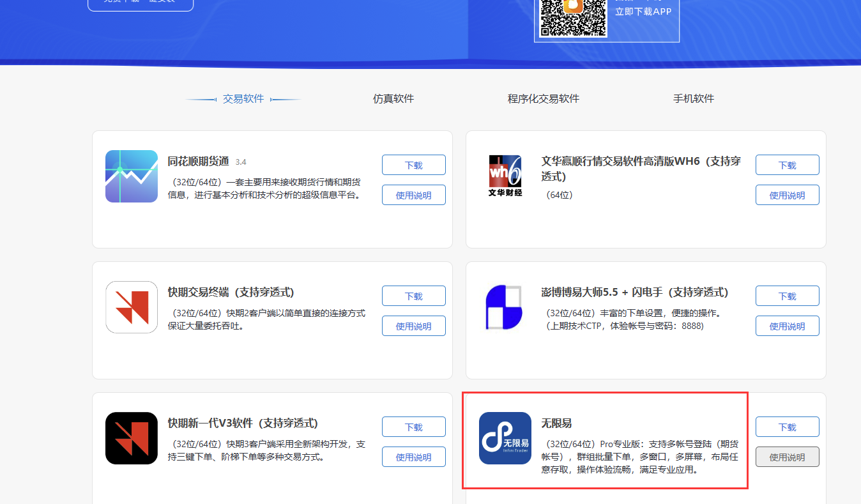861x504 pixels.
Task: Click 快期V3 description about 三键下单
Action: pos(266,451)
